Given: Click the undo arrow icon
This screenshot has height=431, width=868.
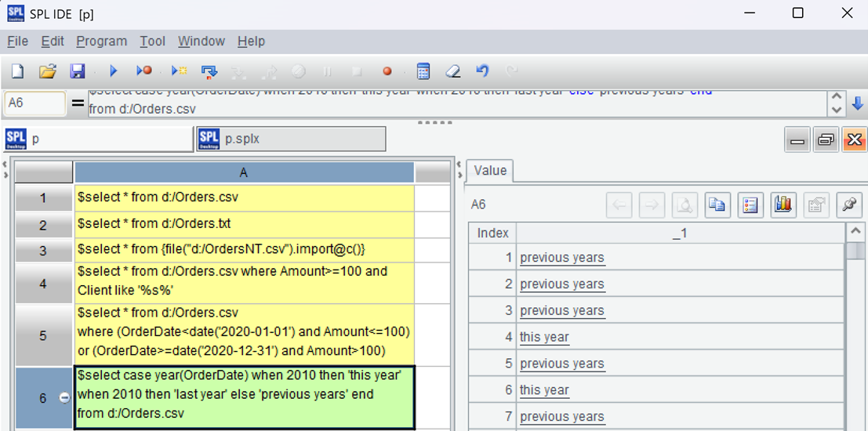Looking at the screenshot, I should pos(482,71).
